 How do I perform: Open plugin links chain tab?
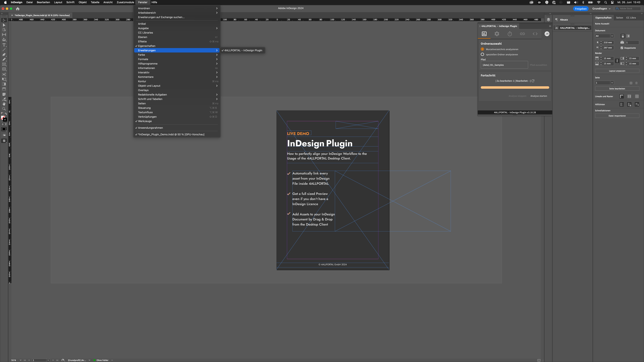click(x=522, y=34)
